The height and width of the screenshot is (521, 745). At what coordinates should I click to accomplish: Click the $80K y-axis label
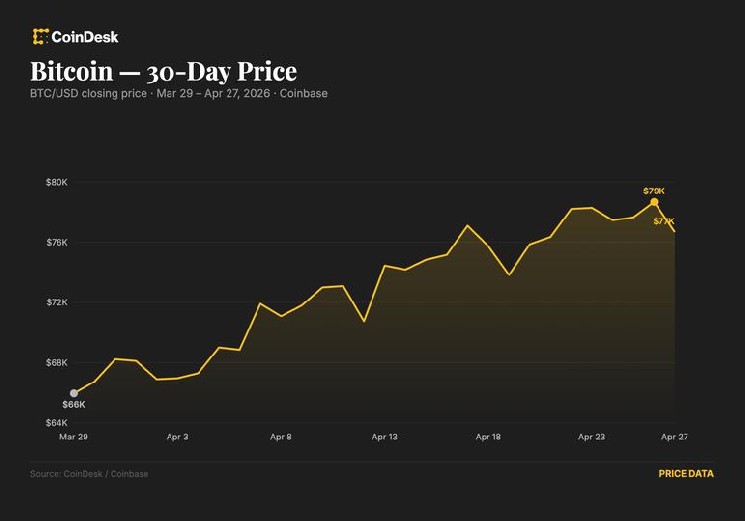point(56,182)
